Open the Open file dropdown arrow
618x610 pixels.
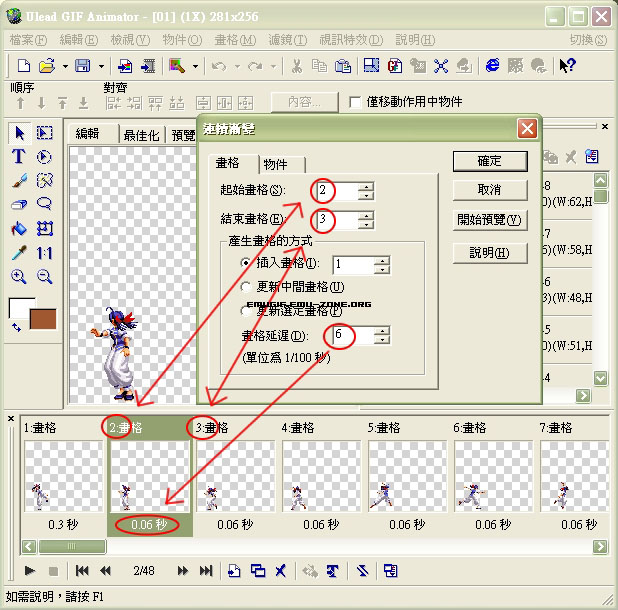click(x=65, y=66)
